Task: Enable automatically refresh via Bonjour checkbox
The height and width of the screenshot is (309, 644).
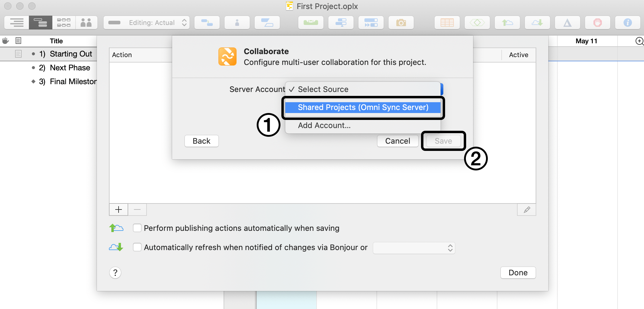Action: (x=137, y=247)
